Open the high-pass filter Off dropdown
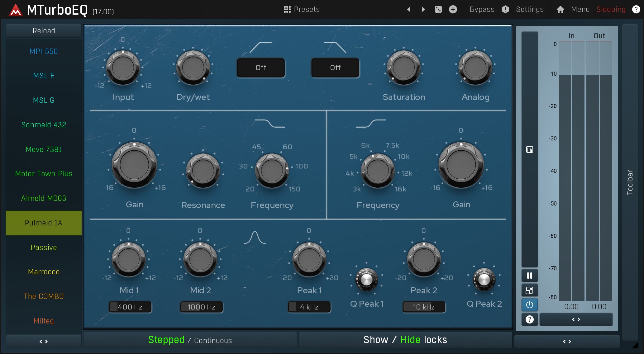Screen dimensions: 644x354 [x=261, y=68]
